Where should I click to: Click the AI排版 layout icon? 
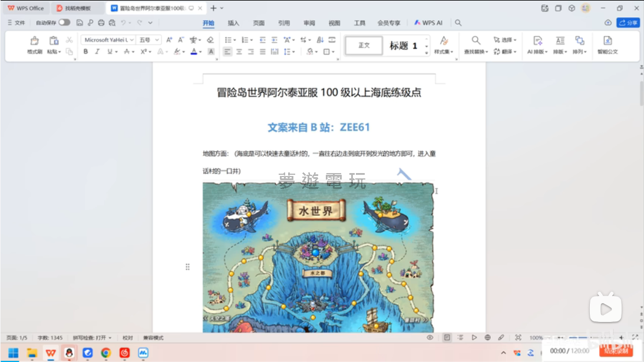coord(537,41)
